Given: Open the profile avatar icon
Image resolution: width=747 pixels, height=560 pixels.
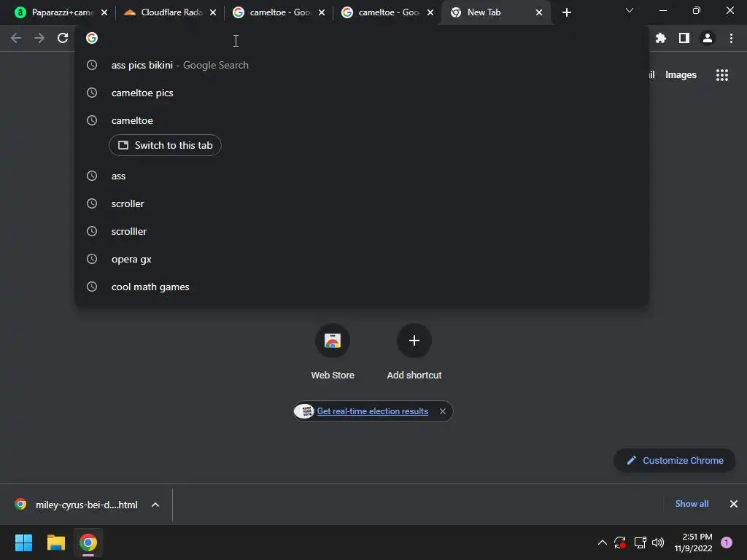Looking at the screenshot, I should tap(708, 38).
